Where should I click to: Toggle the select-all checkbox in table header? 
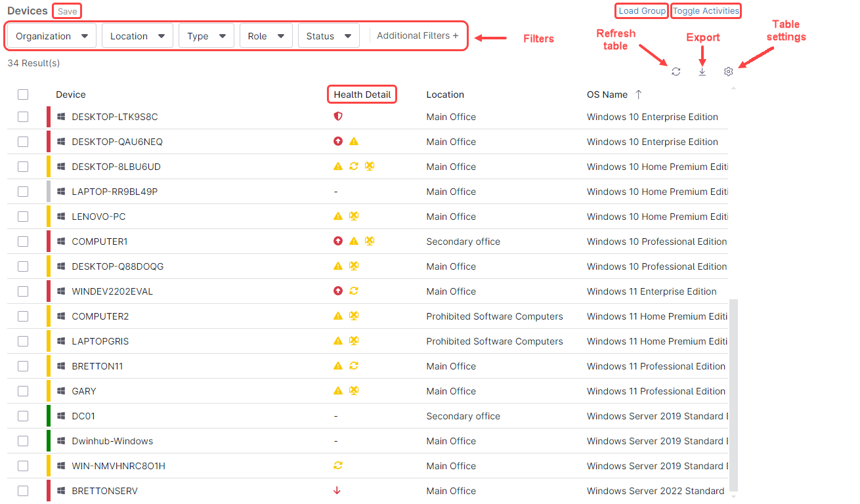click(23, 94)
